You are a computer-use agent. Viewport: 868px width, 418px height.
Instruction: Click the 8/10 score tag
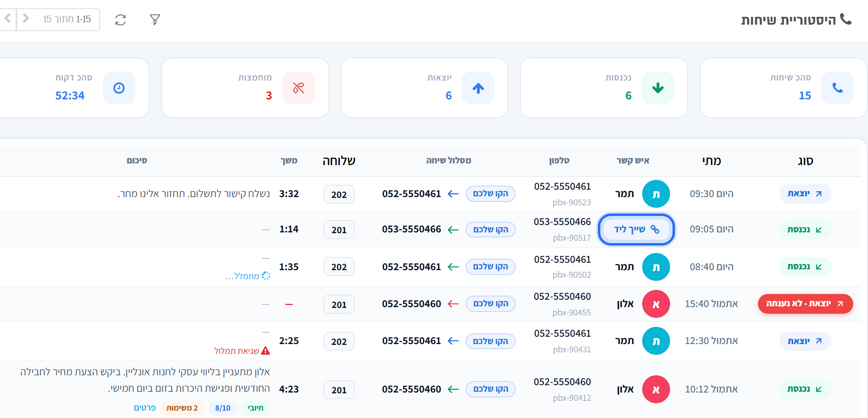point(223,408)
